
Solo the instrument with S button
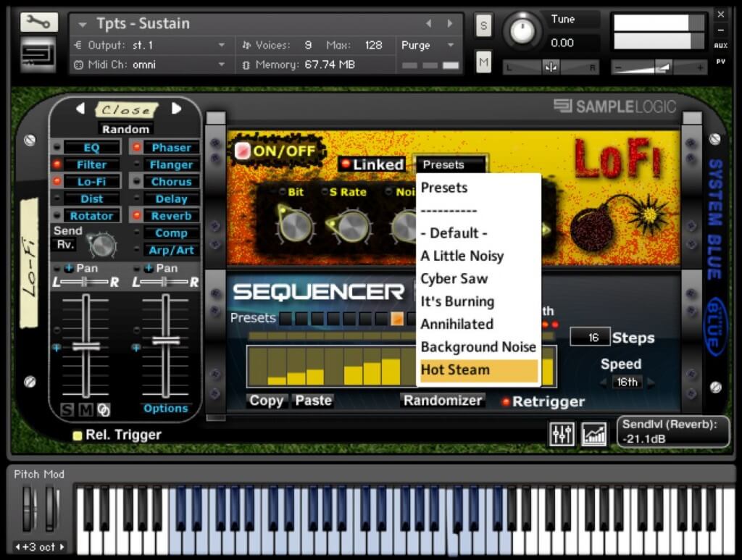(x=483, y=25)
